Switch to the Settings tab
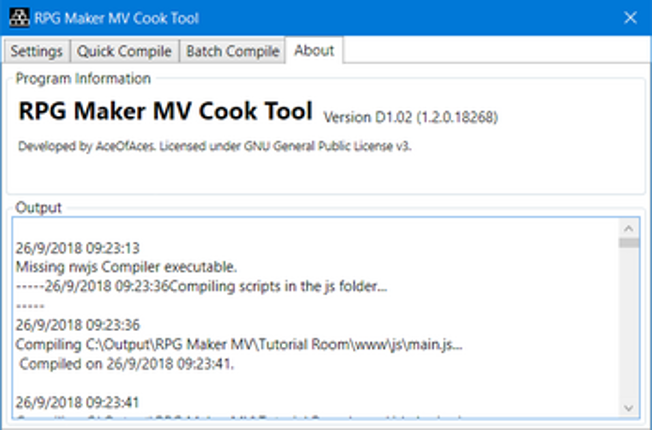Image resolution: width=652 pixels, height=430 pixels. click(x=37, y=51)
